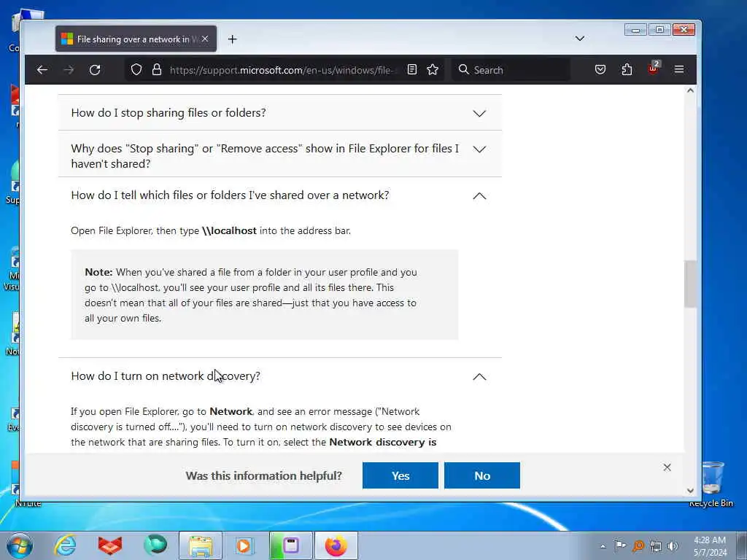Click the orange magnifier tray icon
The height and width of the screenshot is (560, 747).
[638, 546]
